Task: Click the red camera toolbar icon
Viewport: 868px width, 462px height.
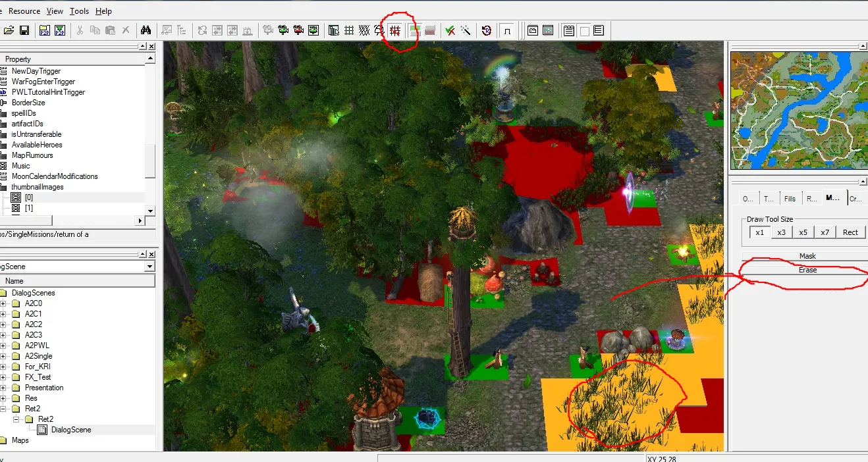Action: (298, 30)
